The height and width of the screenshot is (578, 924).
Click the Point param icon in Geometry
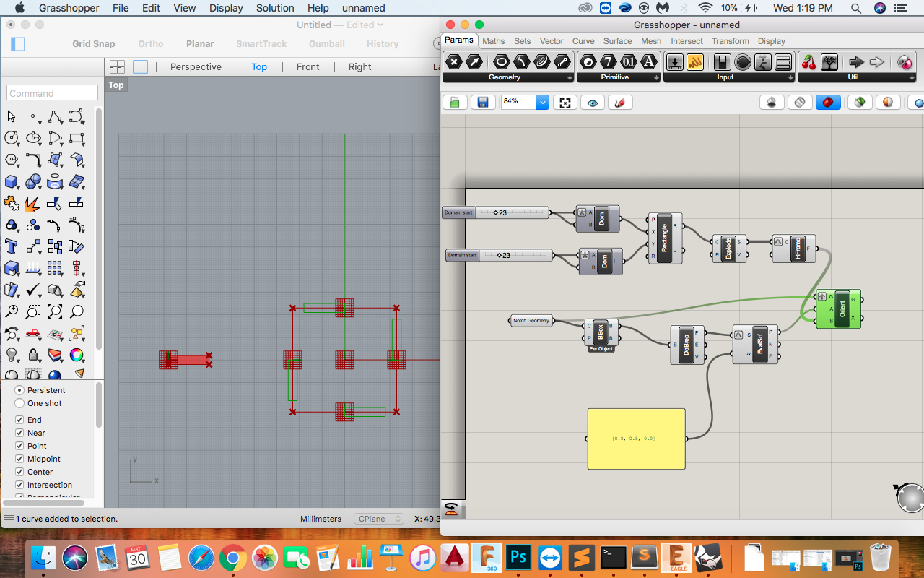point(454,62)
